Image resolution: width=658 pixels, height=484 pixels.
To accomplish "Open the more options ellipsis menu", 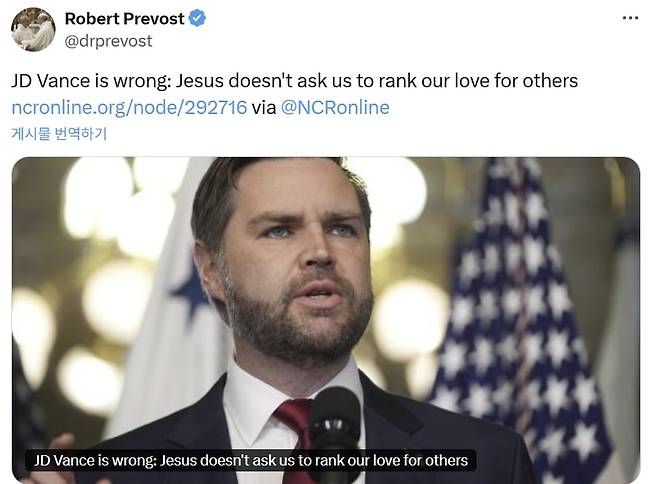I will pyautogui.click(x=629, y=18).
